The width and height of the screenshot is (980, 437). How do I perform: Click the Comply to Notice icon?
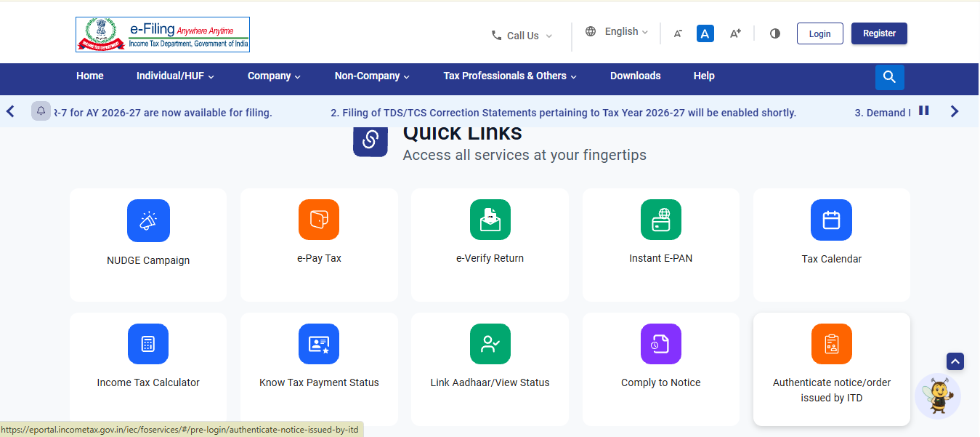click(x=661, y=344)
